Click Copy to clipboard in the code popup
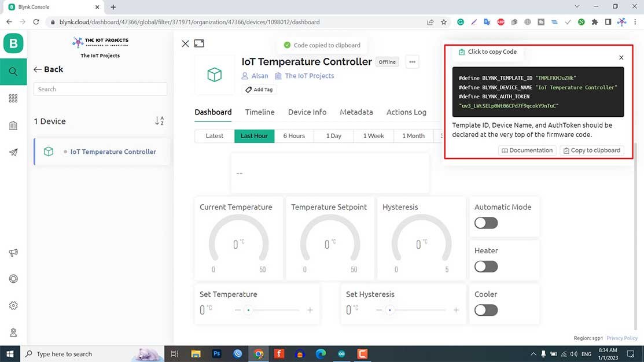The image size is (644, 362). (591, 150)
